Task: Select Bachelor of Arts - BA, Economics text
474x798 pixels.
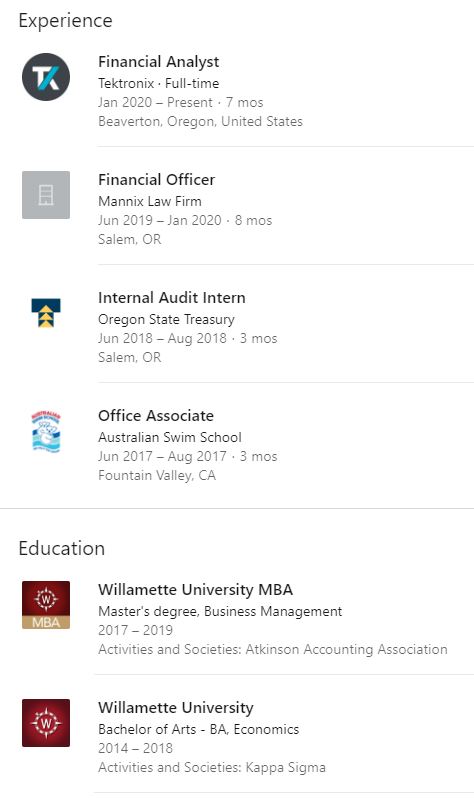Action: point(199,729)
